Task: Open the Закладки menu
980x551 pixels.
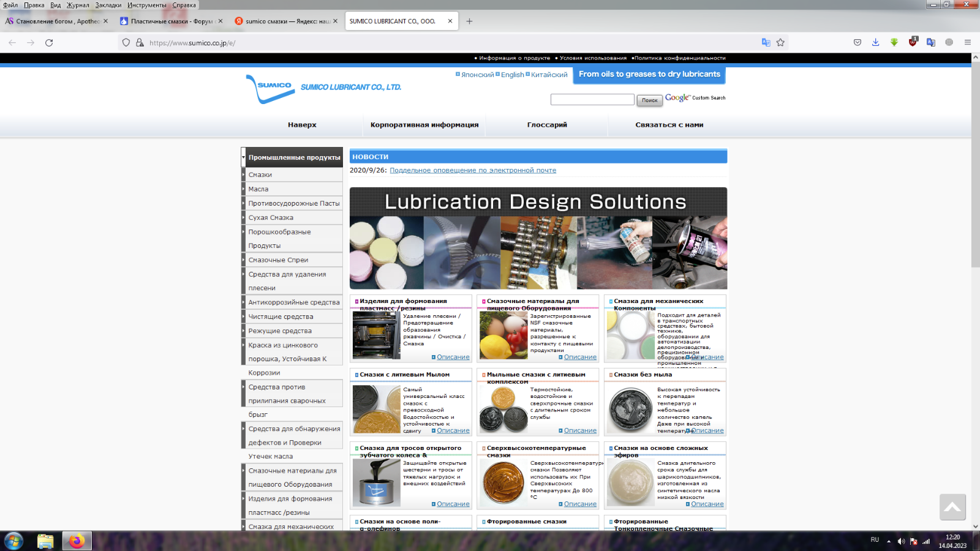Action: (x=108, y=5)
